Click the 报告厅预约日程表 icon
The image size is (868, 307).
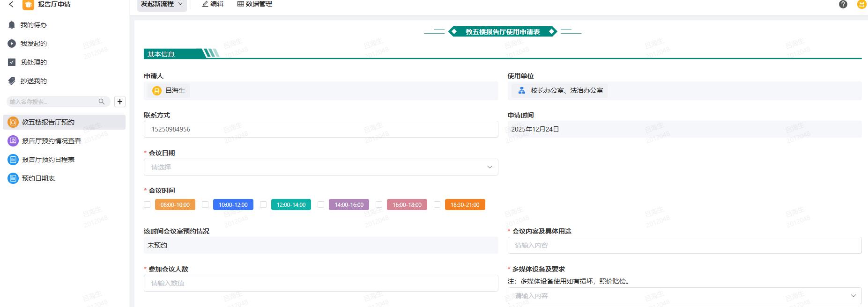(x=13, y=160)
